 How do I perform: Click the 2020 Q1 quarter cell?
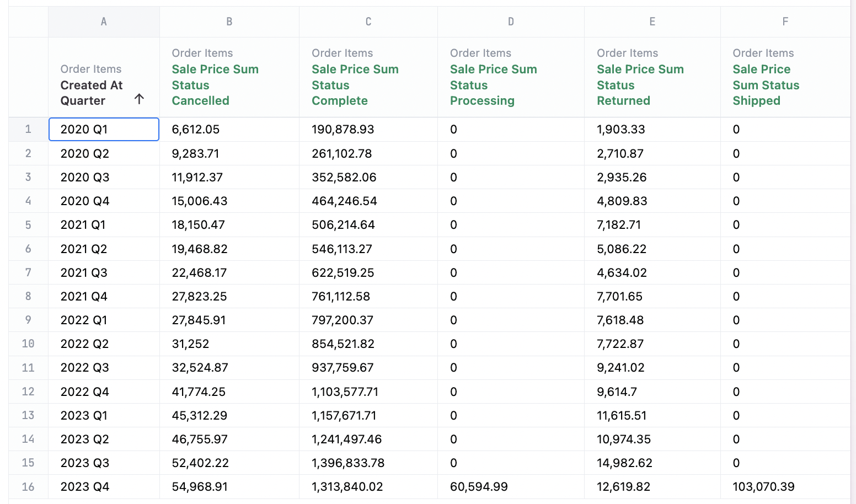pyautogui.click(x=104, y=130)
